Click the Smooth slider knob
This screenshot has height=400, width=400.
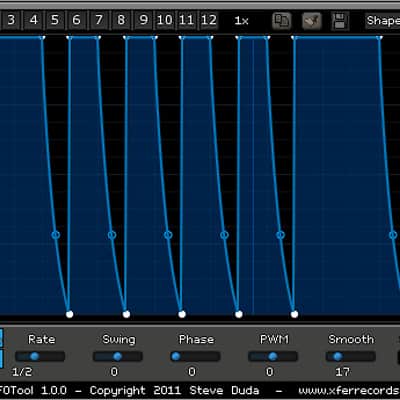pyautogui.click(x=337, y=356)
